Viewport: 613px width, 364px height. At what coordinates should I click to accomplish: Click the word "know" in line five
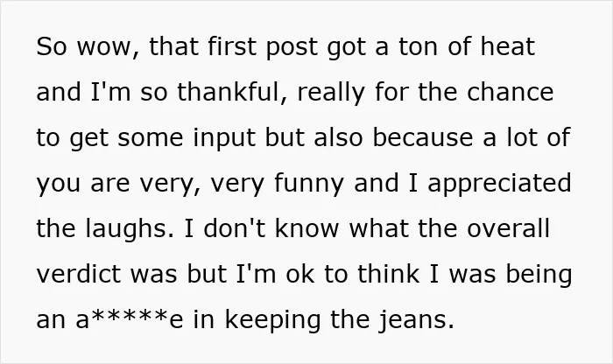click(x=306, y=228)
